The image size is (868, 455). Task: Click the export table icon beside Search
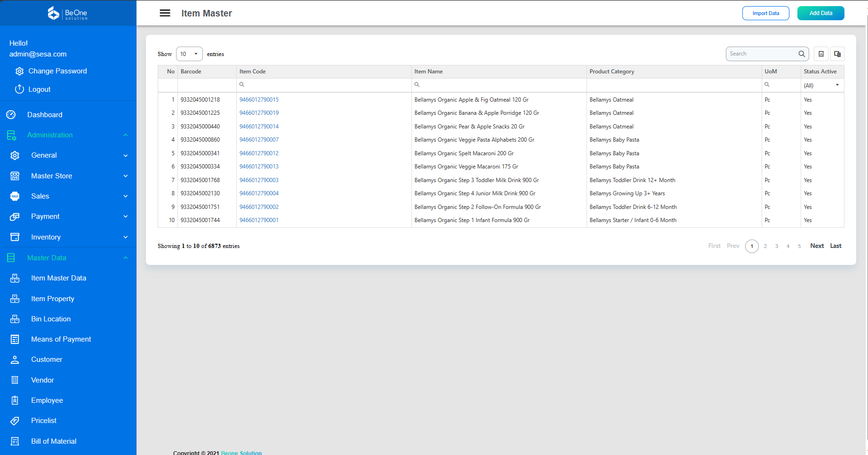pyautogui.click(x=821, y=54)
